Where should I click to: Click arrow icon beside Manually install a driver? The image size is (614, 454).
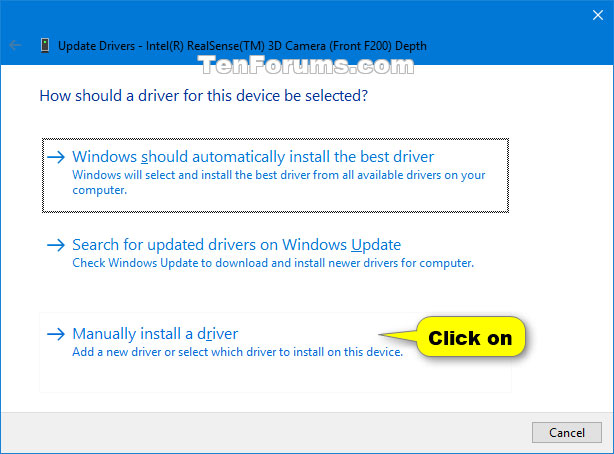coord(56,334)
